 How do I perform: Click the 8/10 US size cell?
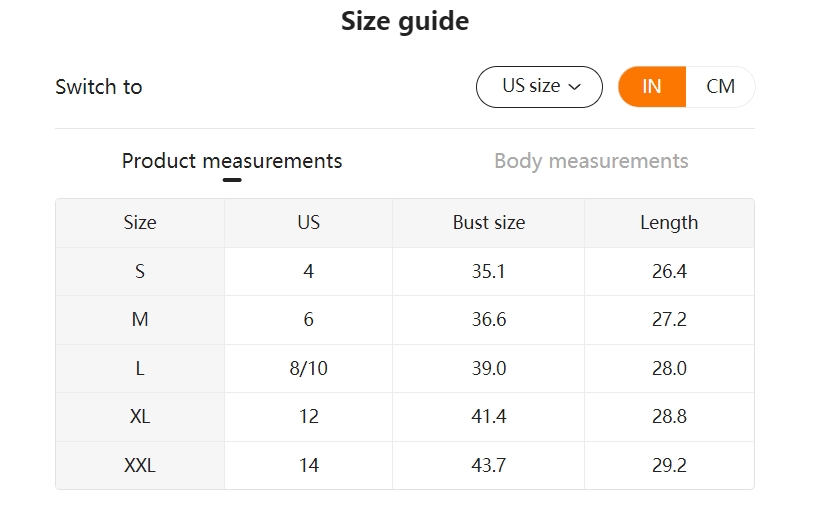click(309, 368)
